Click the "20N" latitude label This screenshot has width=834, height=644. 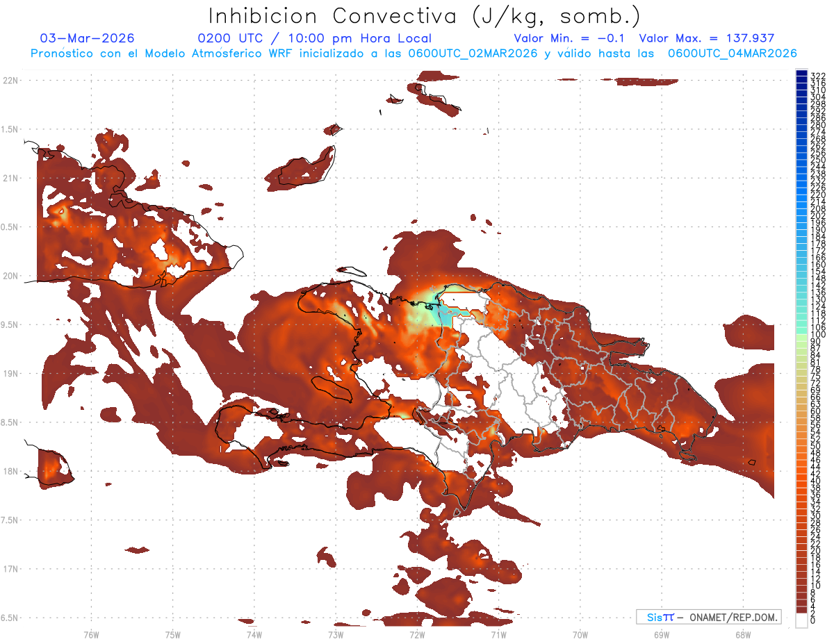[10, 276]
